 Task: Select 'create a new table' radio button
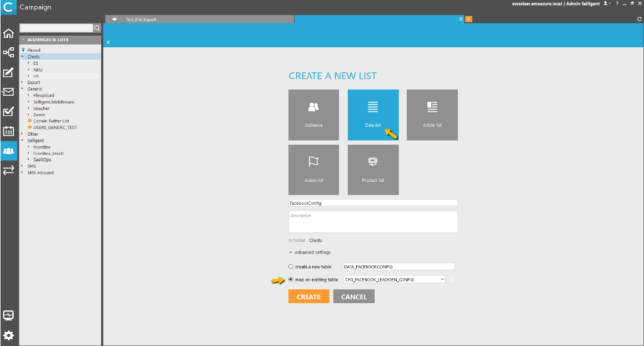291,266
